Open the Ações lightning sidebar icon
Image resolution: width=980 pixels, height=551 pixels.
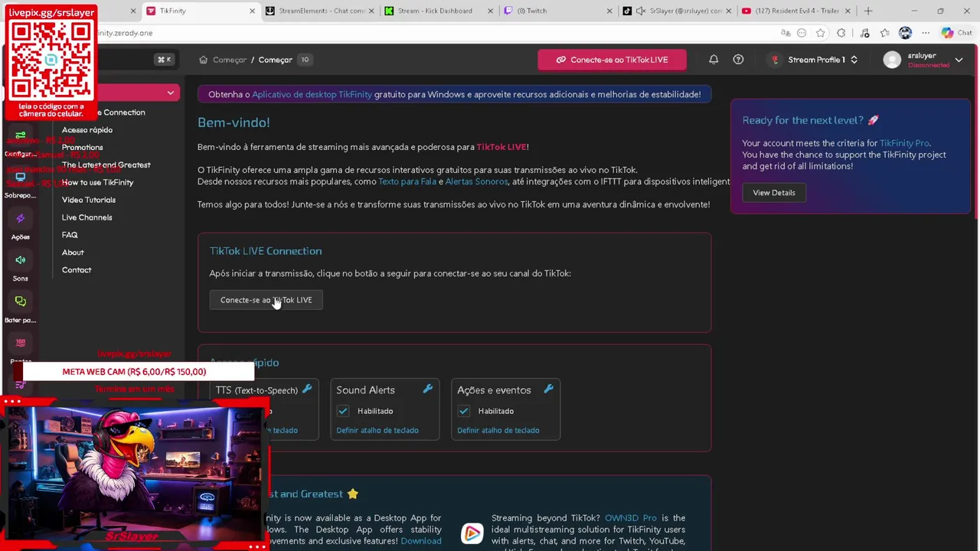point(21,219)
